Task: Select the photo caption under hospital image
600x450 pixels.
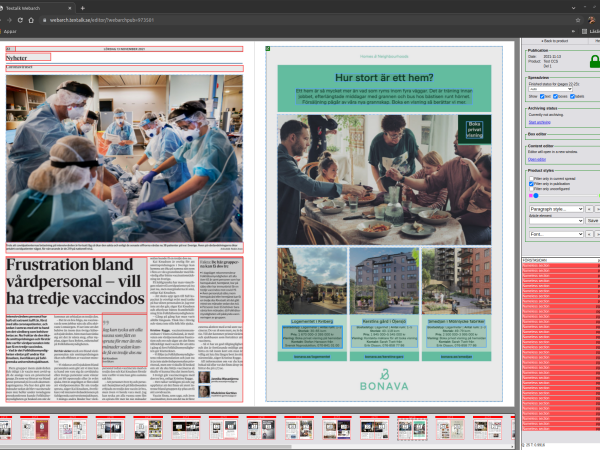Action: click(x=124, y=247)
